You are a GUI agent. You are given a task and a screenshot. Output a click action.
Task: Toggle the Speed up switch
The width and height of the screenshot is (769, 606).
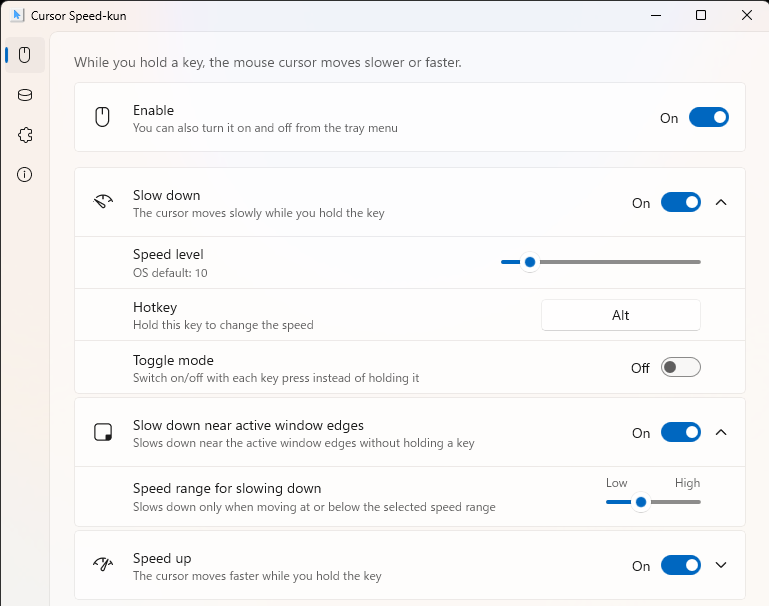coord(681,565)
